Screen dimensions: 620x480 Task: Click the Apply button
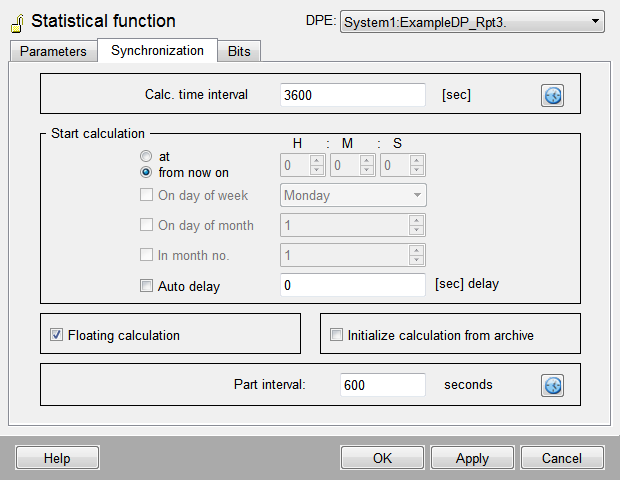(x=472, y=458)
